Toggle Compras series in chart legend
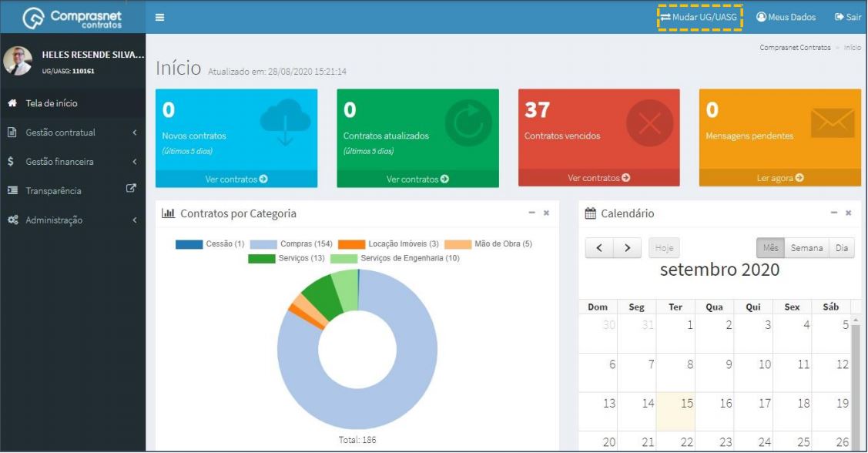This screenshot has width=868, height=453. tap(291, 244)
